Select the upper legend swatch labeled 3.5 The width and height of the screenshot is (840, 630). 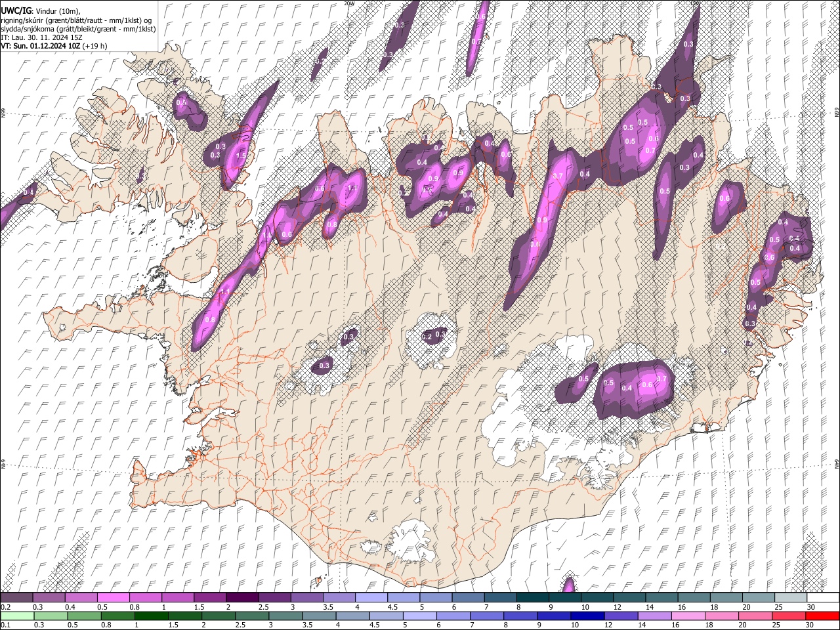click(339, 597)
